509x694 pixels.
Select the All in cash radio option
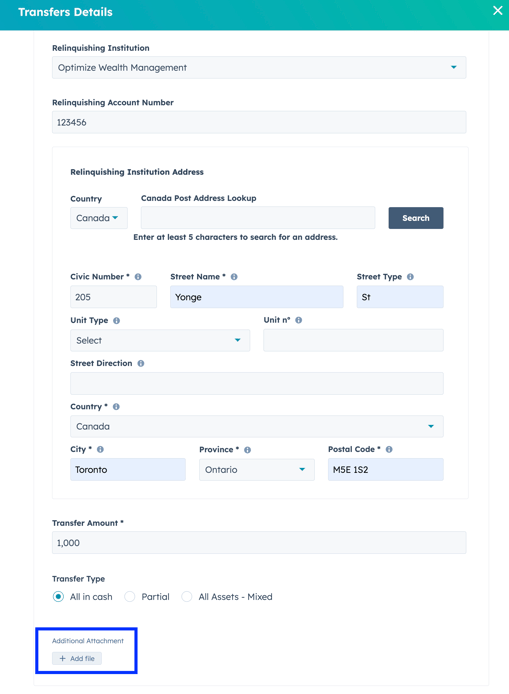[x=58, y=597]
